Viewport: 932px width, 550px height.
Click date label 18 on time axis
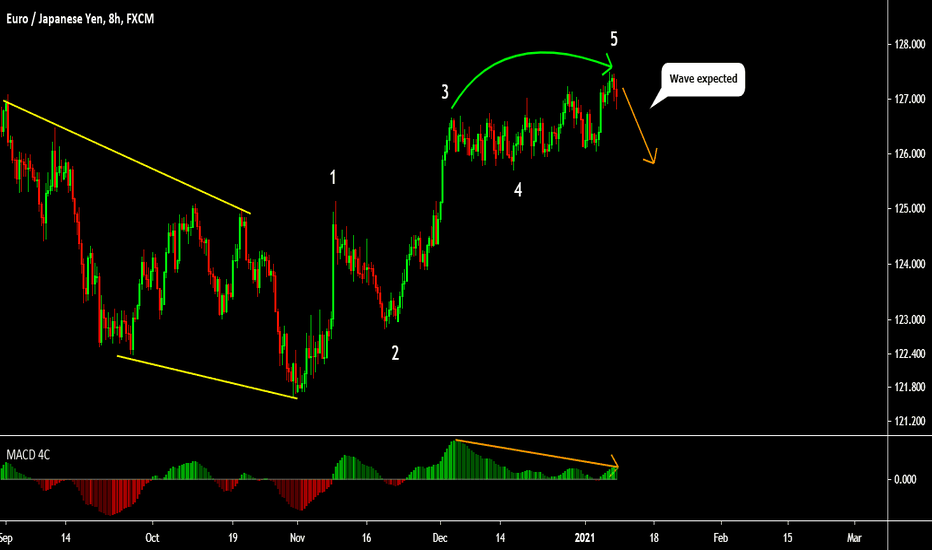[654, 538]
